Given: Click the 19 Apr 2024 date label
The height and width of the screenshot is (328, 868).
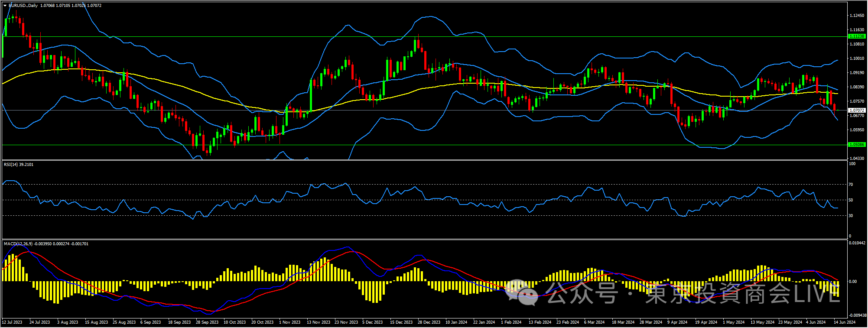Looking at the screenshot, I should (706, 322).
